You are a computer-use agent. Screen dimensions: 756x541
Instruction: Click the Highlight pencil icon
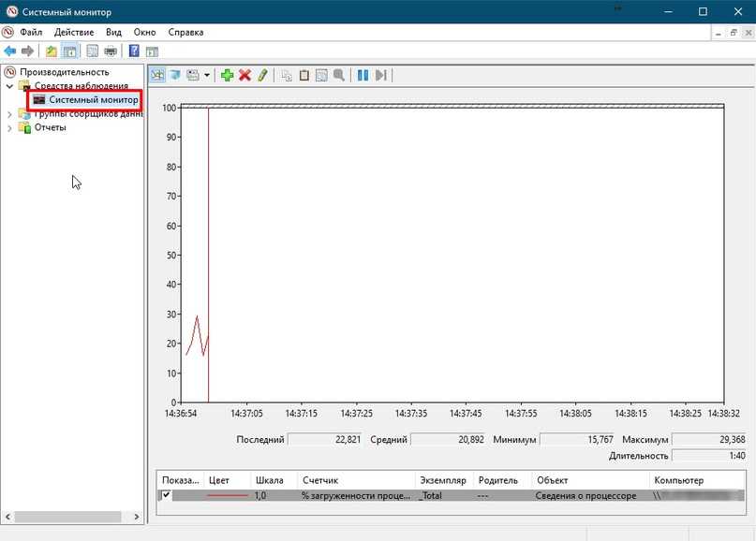point(263,75)
